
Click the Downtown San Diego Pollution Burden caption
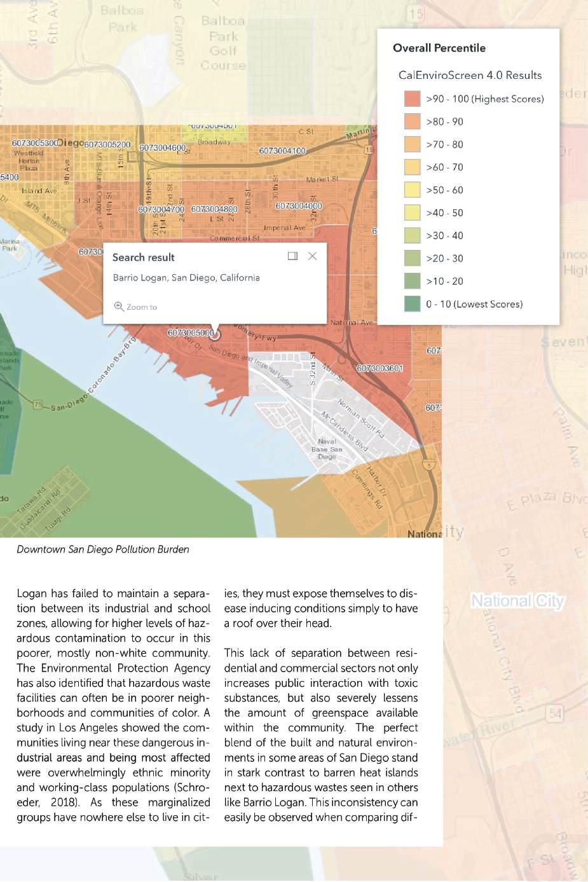click(x=103, y=549)
